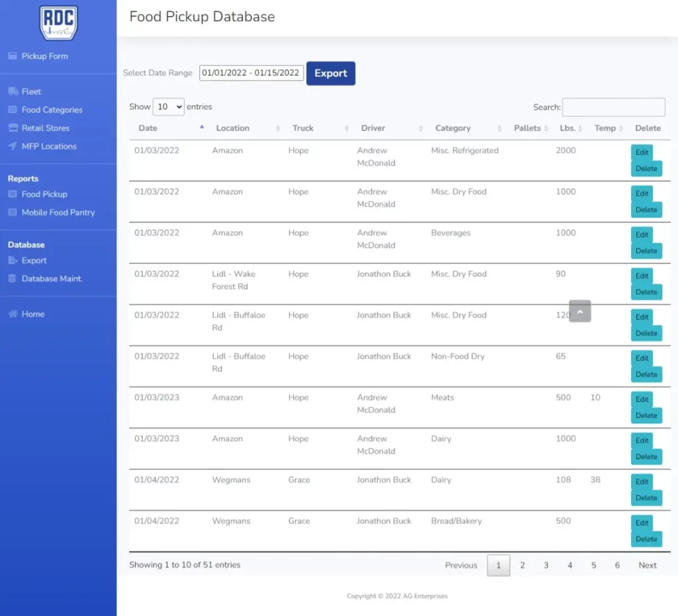
Task: Sort by Pallets column sort icon
Action: point(546,128)
